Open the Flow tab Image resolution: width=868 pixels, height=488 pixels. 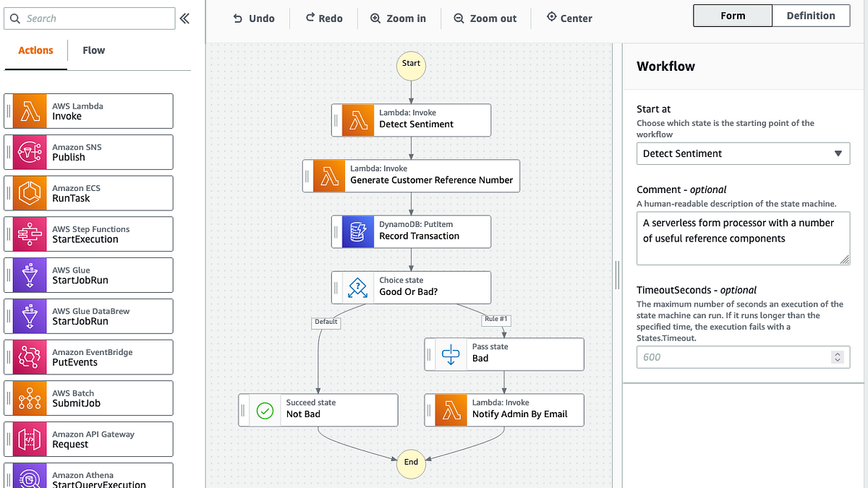pyautogui.click(x=93, y=51)
